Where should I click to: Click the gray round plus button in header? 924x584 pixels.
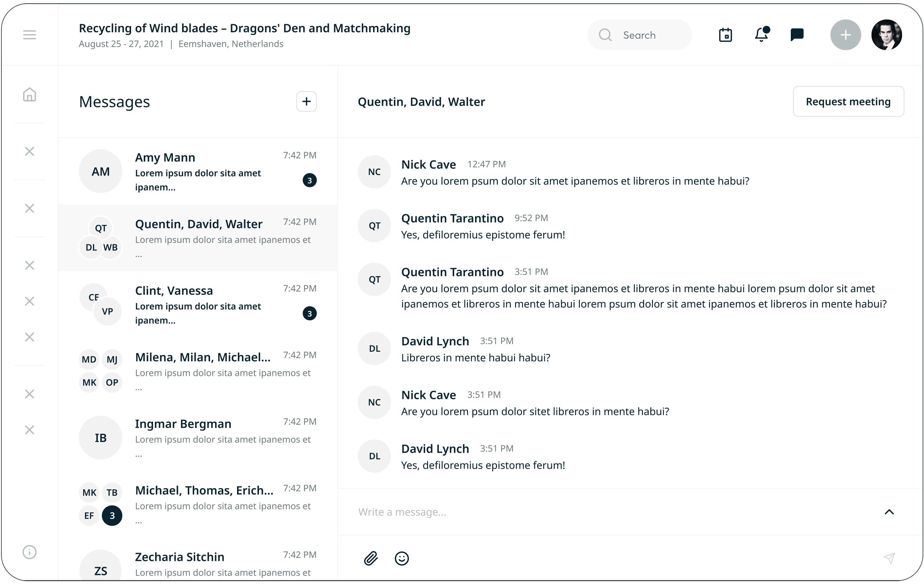coord(845,35)
